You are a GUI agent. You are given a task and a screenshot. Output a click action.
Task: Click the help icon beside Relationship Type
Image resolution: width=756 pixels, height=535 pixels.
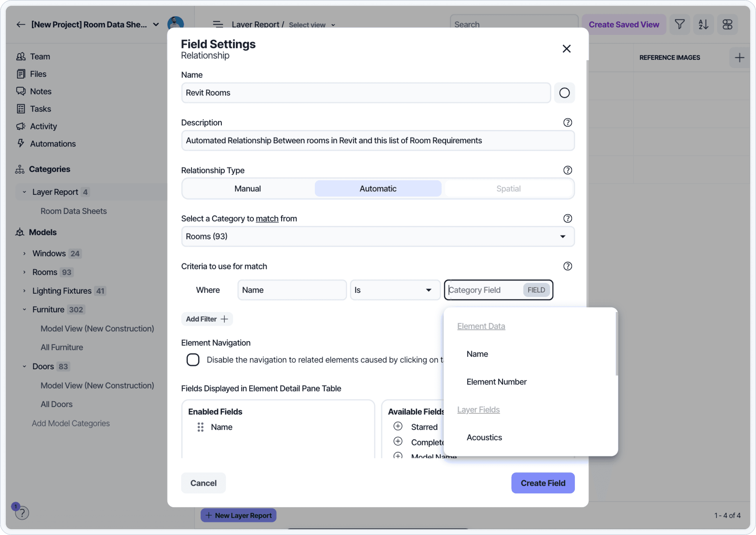pyautogui.click(x=567, y=170)
